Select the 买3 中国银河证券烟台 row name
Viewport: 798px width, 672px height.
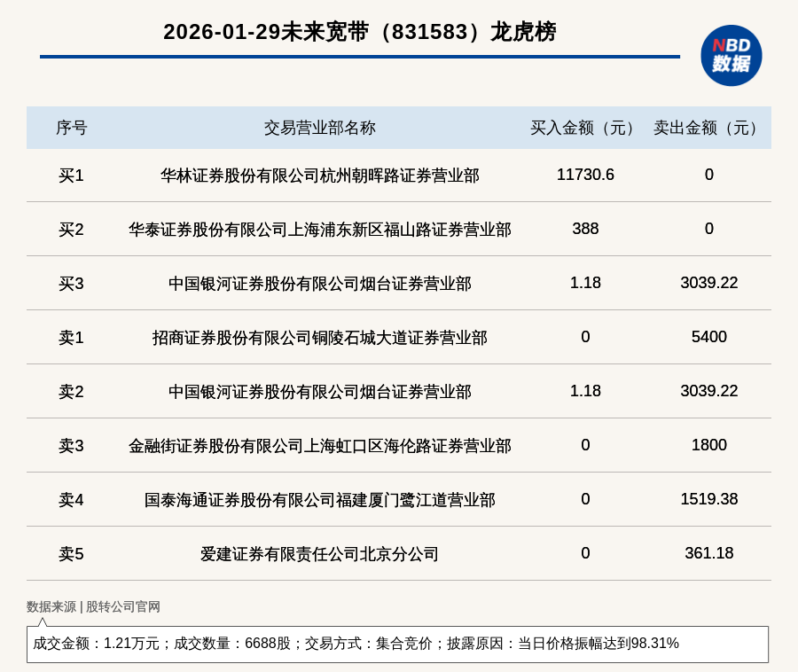pos(319,284)
